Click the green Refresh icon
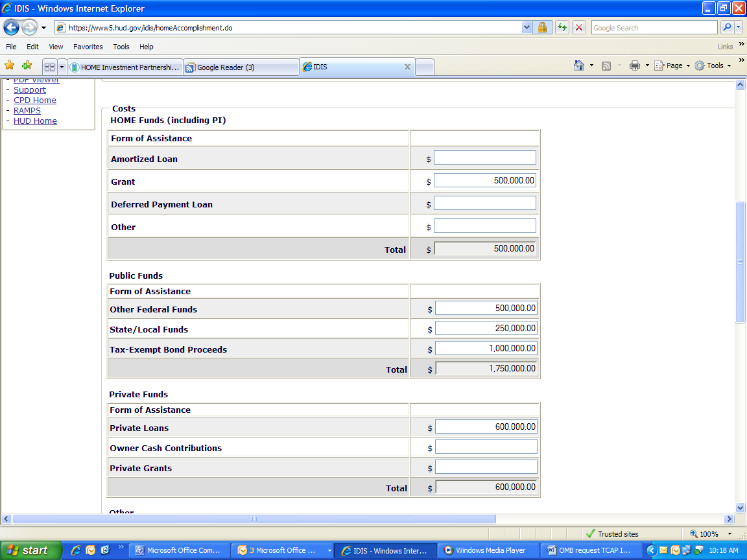747x560 pixels. click(x=562, y=28)
